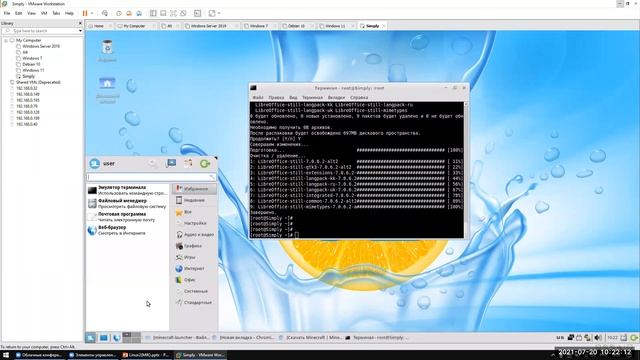Select the Аудио и видео category
Viewport: 640px width, 360px height.
click(194, 234)
